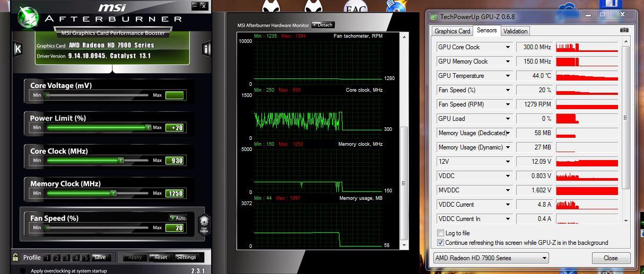Click the Fan Speed slider track
644x274 pixels.
pyautogui.click(x=97, y=228)
